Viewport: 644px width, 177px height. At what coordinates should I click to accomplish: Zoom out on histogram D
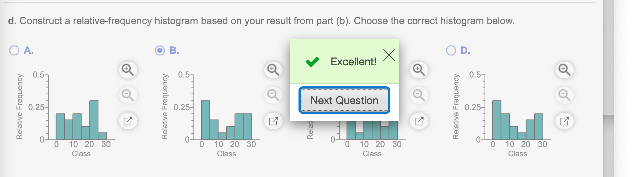coord(564,95)
